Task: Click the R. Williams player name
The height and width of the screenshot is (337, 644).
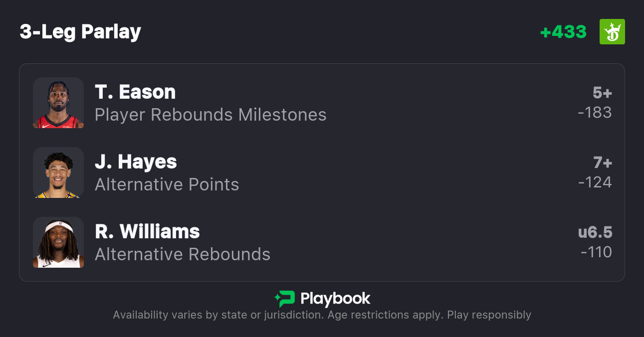Action: 147,232
